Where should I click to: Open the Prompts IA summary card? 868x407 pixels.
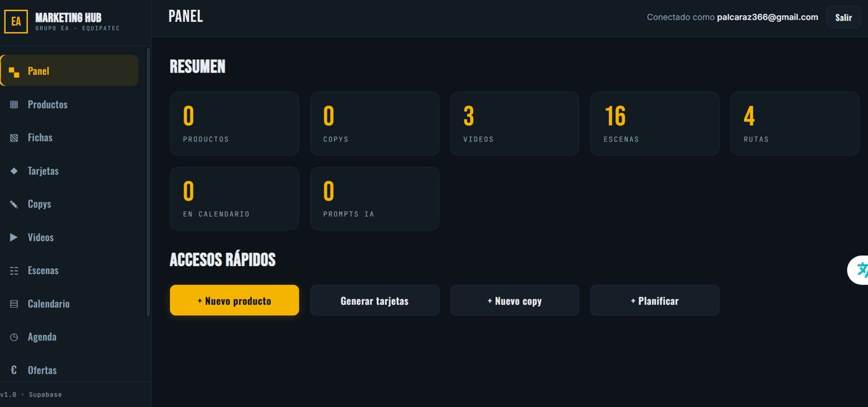[374, 199]
